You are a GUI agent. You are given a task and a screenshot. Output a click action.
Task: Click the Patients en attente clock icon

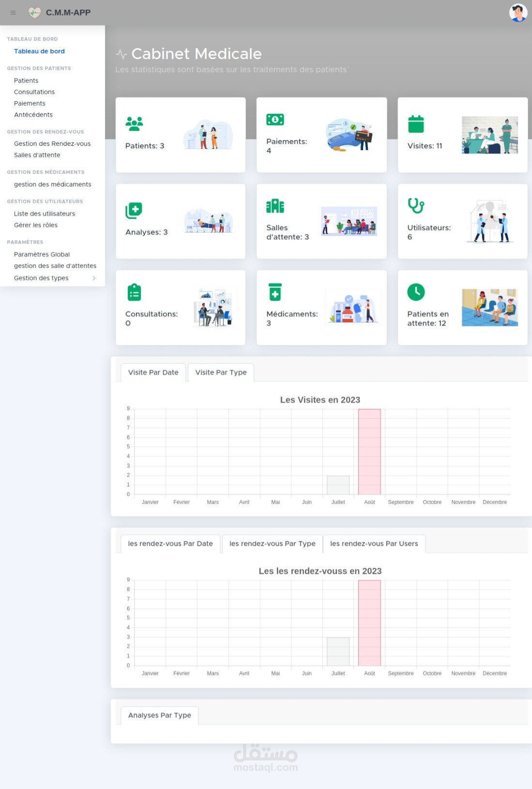tap(416, 292)
